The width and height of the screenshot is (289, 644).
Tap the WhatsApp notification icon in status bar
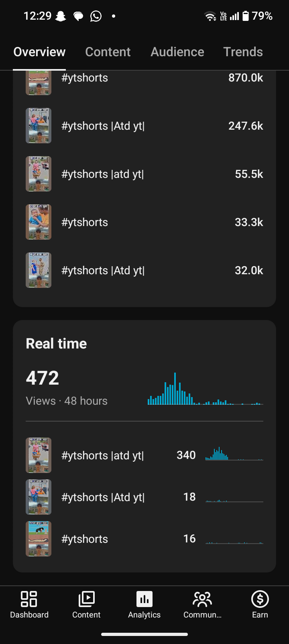pos(96,16)
